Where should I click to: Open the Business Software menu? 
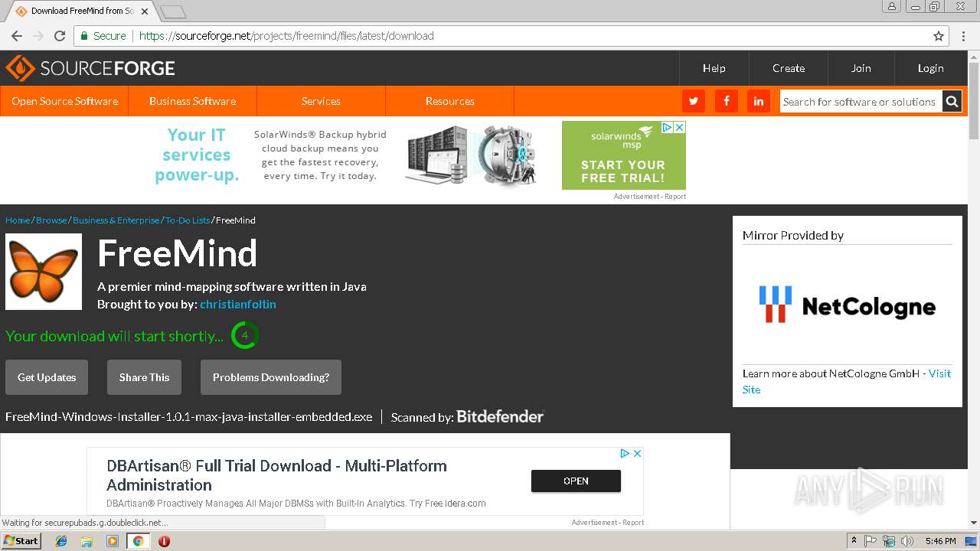pyautogui.click(x=192, y=101)
